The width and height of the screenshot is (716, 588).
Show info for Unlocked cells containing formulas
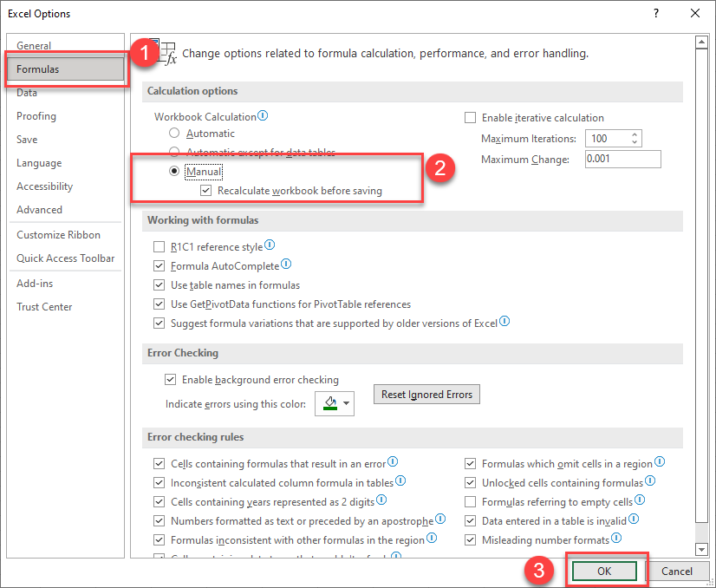pos(650,481)
